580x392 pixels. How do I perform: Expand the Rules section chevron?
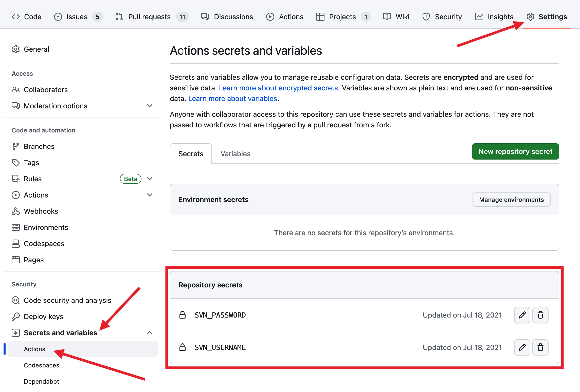pyautogui.click(x=150, y=179)
